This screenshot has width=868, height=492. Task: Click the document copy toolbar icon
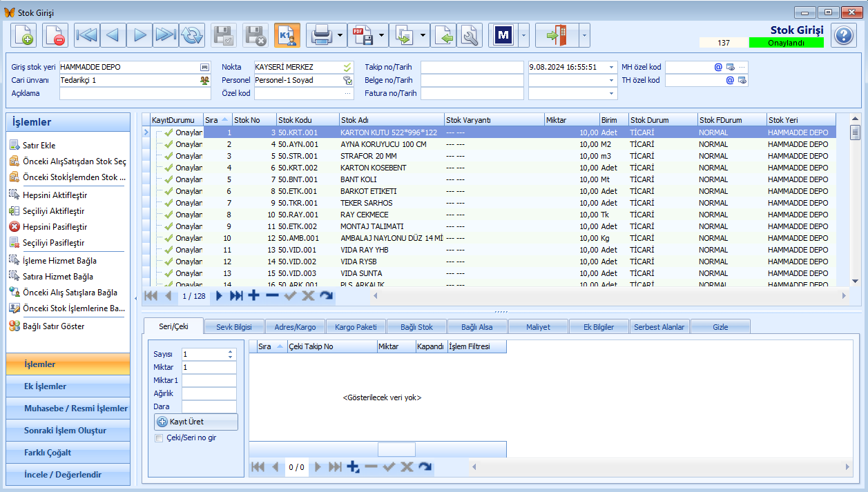pyautogui.click(x=404, y=35)
